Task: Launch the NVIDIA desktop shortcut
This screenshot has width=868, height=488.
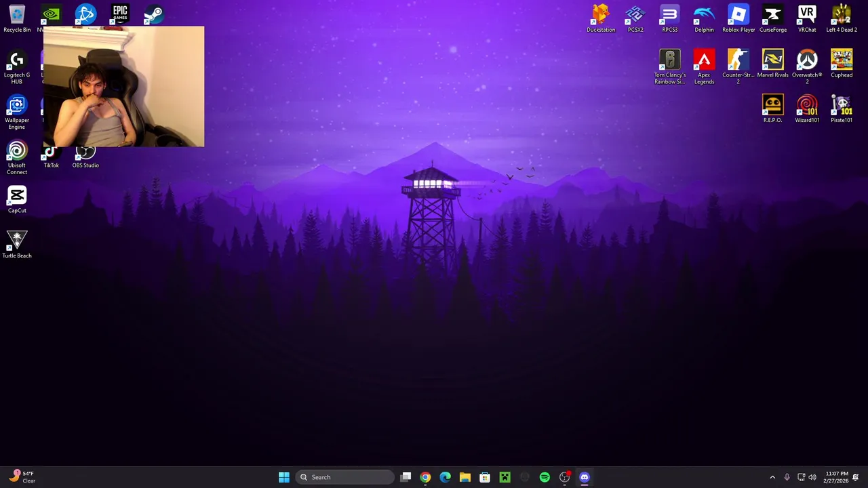Action: tap(51, 14)
